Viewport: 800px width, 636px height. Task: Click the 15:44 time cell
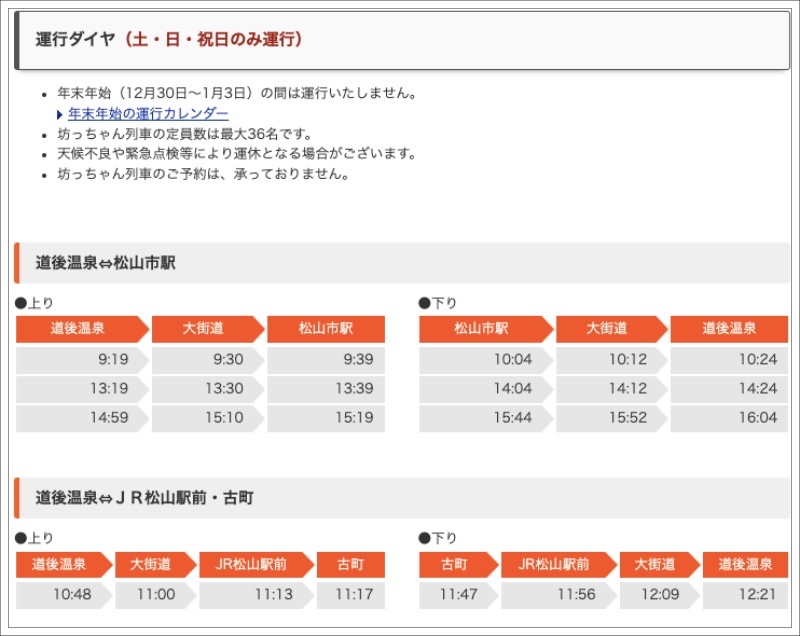tap(486, 418)
